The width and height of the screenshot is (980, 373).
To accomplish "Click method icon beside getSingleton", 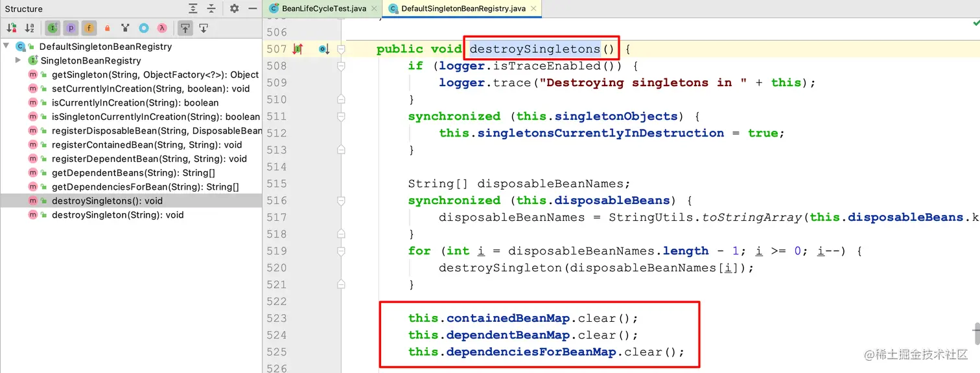I will click(x=32, y=74).
